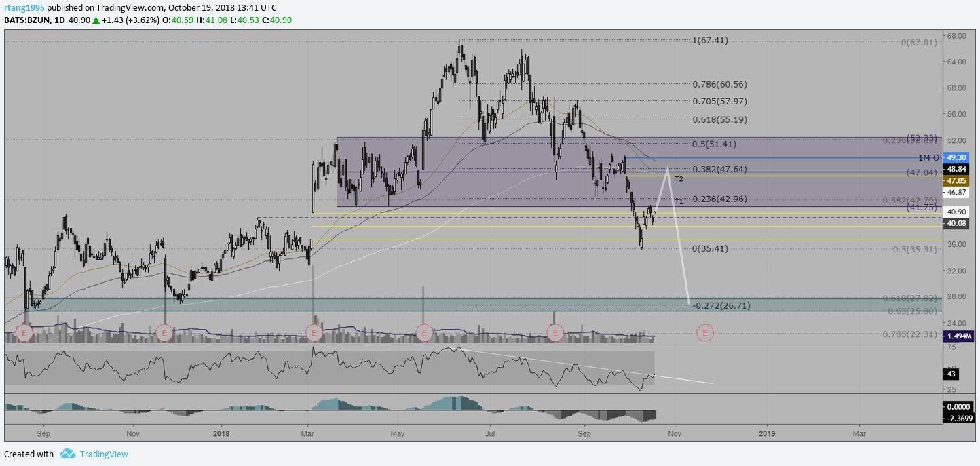This screenshot has height=466, width=980.
Task: Click the 2019 label on the time axis
Action: point(767,433)
